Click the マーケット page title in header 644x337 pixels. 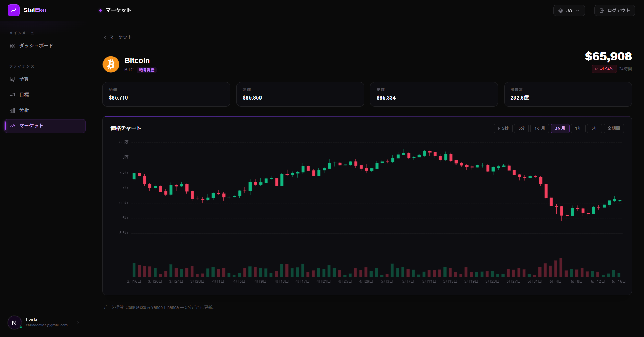[118, 10]
